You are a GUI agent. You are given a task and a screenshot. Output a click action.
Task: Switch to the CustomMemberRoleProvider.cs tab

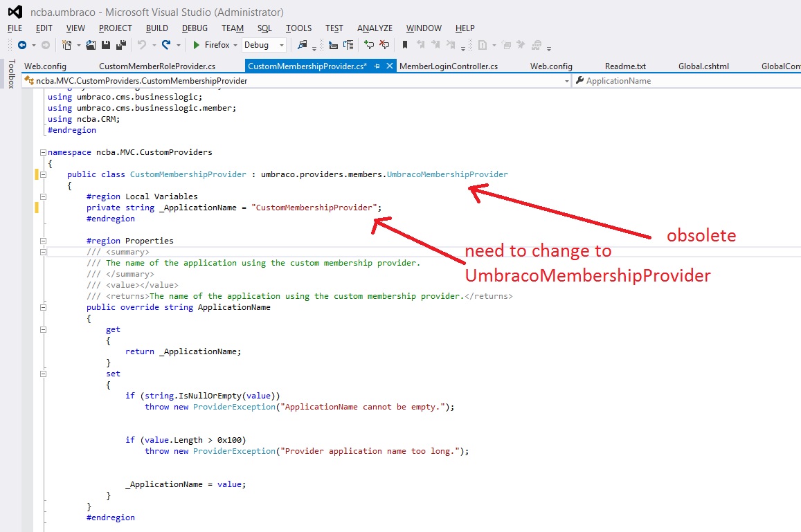click(x=157, y=66)
